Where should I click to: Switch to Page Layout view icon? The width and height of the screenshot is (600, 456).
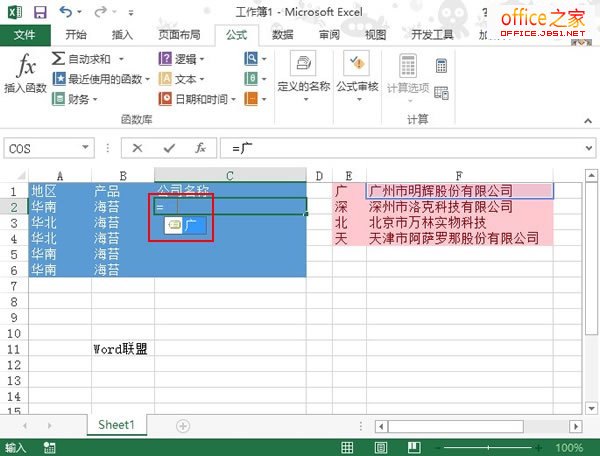(381, 447)
